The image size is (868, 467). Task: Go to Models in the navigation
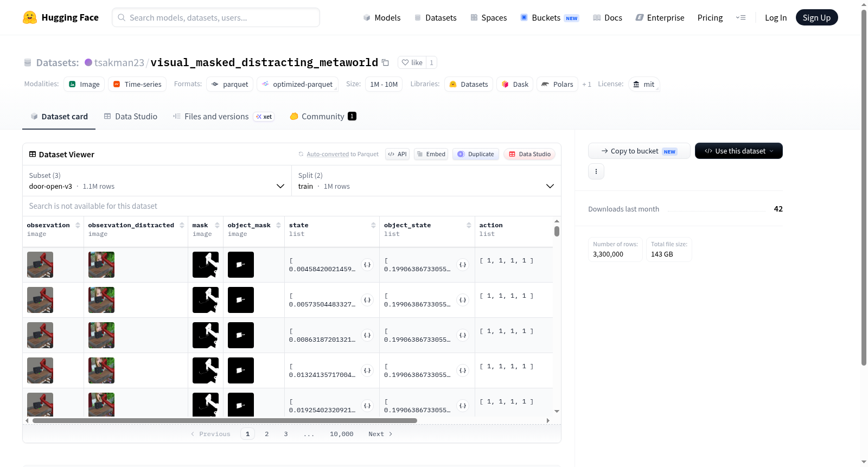click(x=381, y=18)
